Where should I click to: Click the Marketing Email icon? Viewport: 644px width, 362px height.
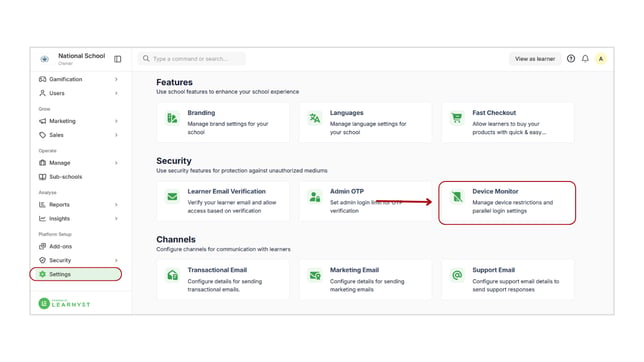[x=315, y=275]
